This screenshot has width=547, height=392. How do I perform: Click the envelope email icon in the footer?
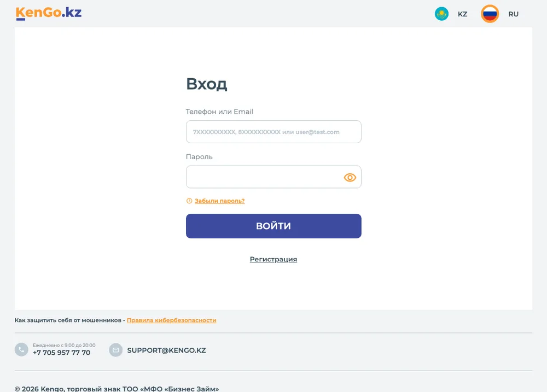click(115, 350)
